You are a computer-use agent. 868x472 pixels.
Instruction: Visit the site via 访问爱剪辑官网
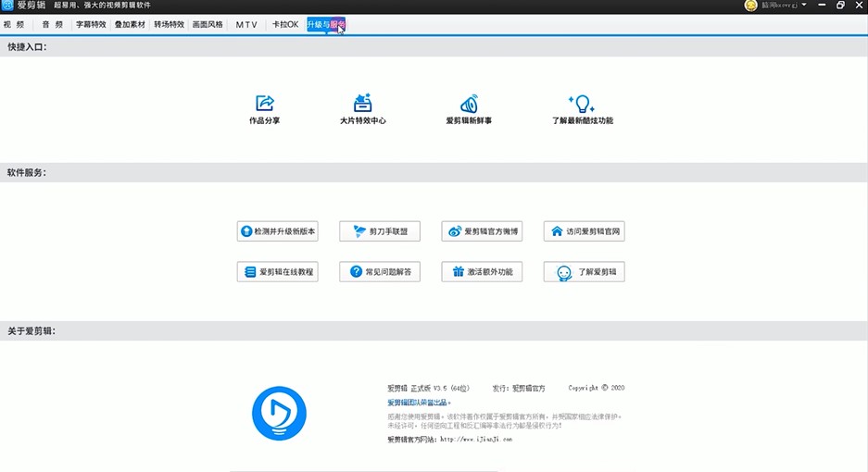tap(584, 231)
